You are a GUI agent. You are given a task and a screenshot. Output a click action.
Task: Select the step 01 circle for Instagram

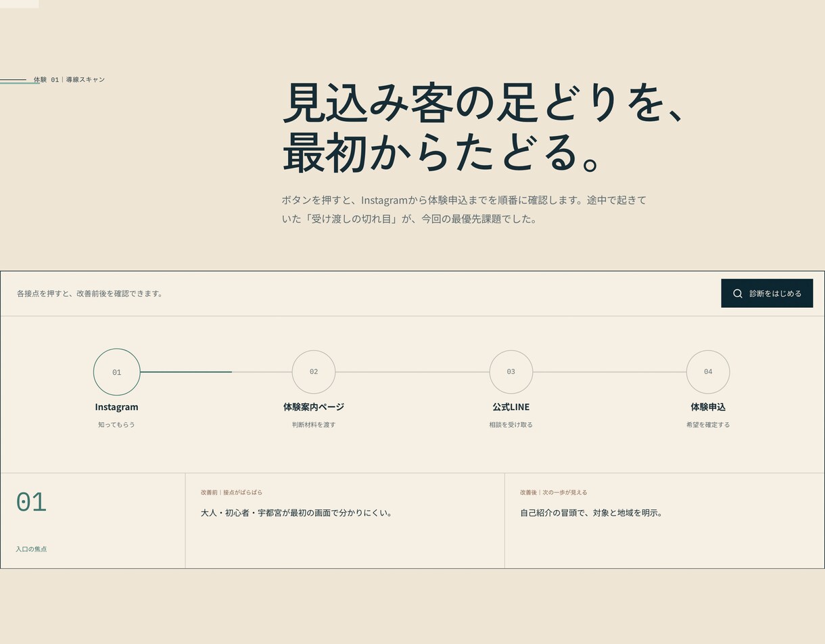coord(117,372)
